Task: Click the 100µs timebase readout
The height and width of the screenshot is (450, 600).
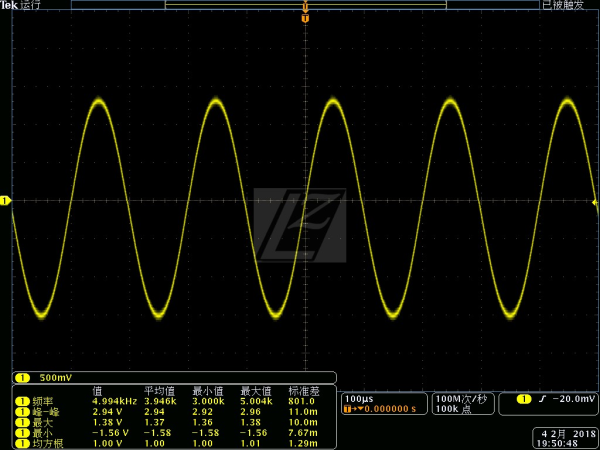Action: click(359, 399)
